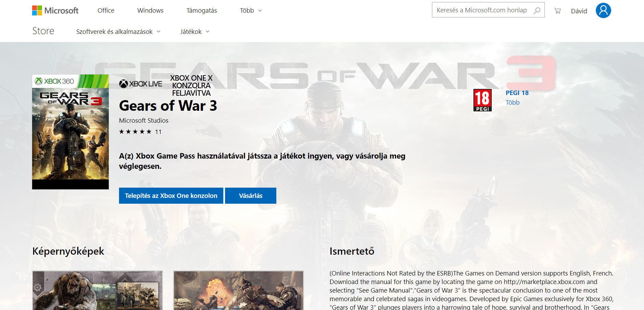The height and width of the screenshot is (310, 644).
Task: Open the Office menu item
Action: click(106, 11)
